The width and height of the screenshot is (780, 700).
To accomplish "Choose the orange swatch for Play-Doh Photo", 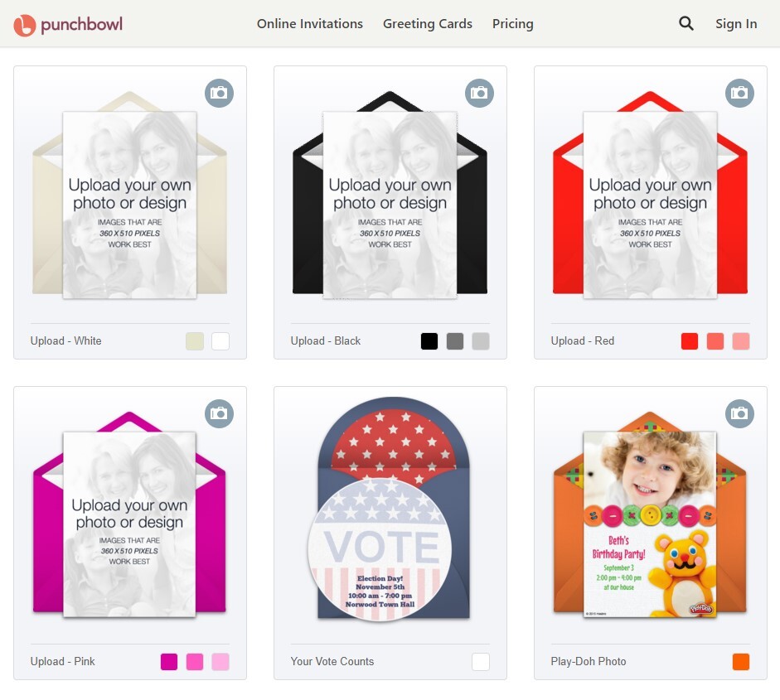I will 741,662.
